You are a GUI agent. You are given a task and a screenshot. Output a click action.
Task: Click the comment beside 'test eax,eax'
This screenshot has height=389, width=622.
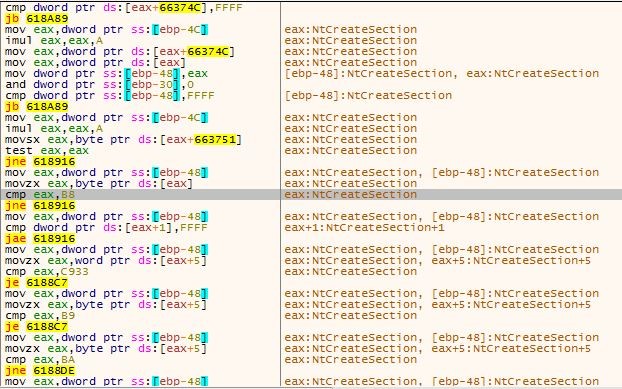tap(351, 151)
